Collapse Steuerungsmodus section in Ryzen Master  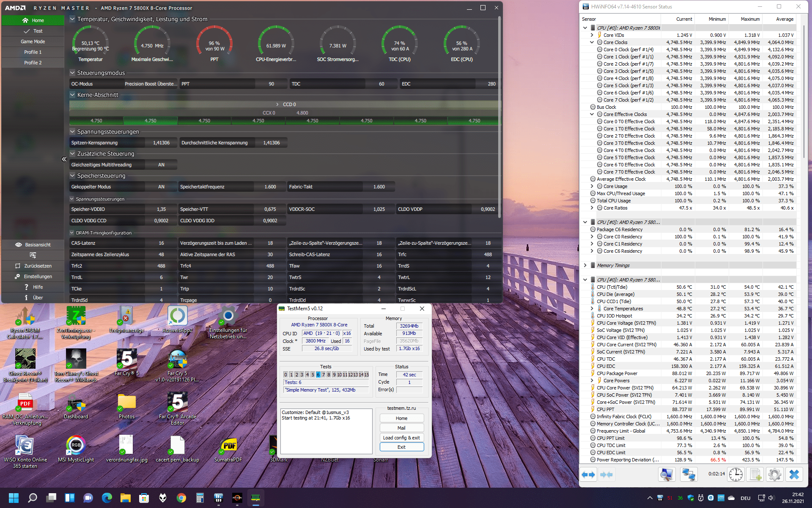pos(72,73)
